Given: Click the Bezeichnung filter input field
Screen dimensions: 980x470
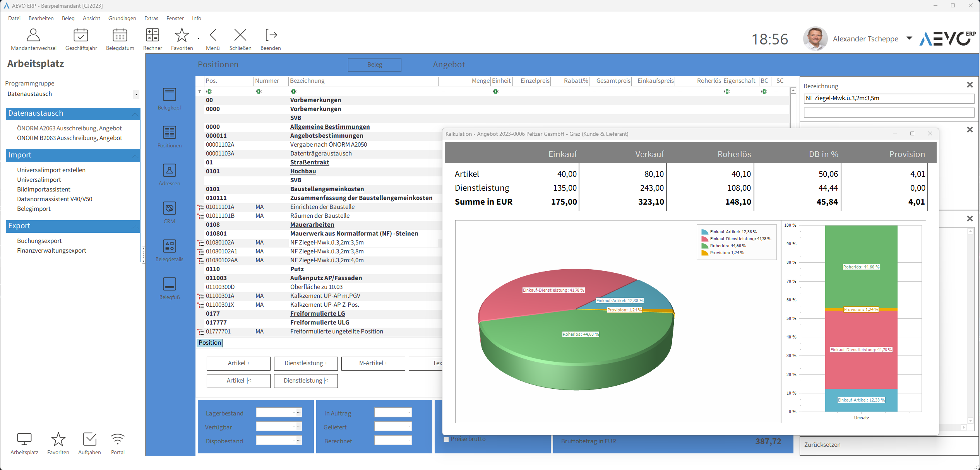Looking at the screenshot, I should [889, 98].
